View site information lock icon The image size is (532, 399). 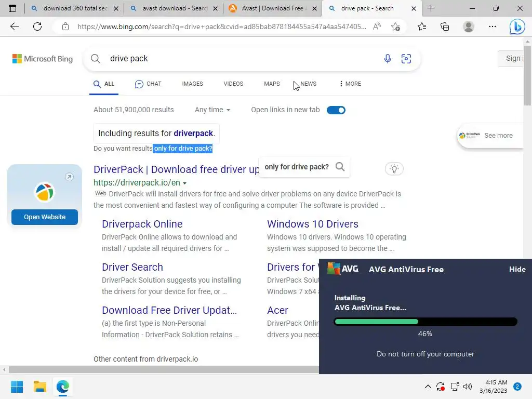click(x=65, y=26)
